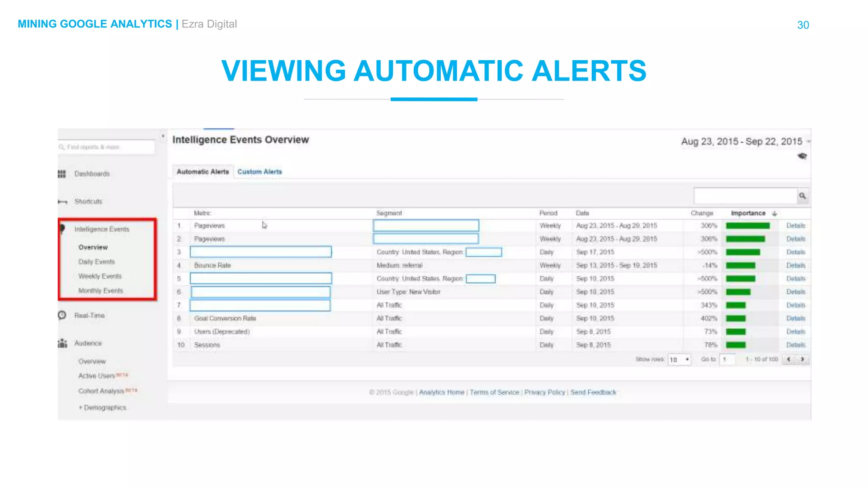Sort by Importance column arrow

775,213
